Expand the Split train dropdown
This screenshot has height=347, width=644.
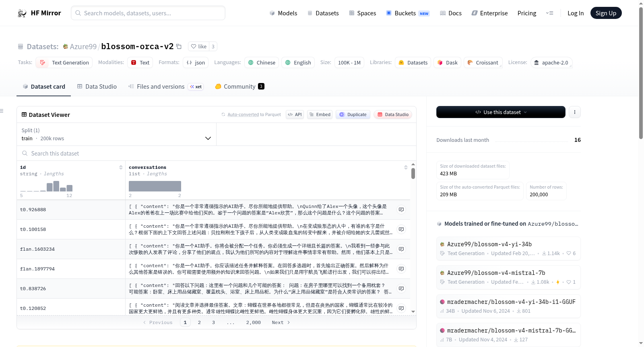click(116, 134)
